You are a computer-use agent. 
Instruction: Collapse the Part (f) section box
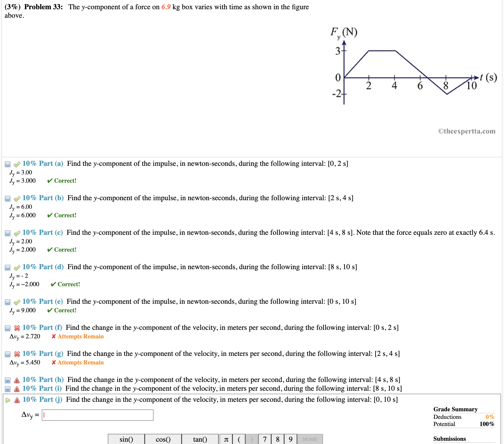[7, 328]
